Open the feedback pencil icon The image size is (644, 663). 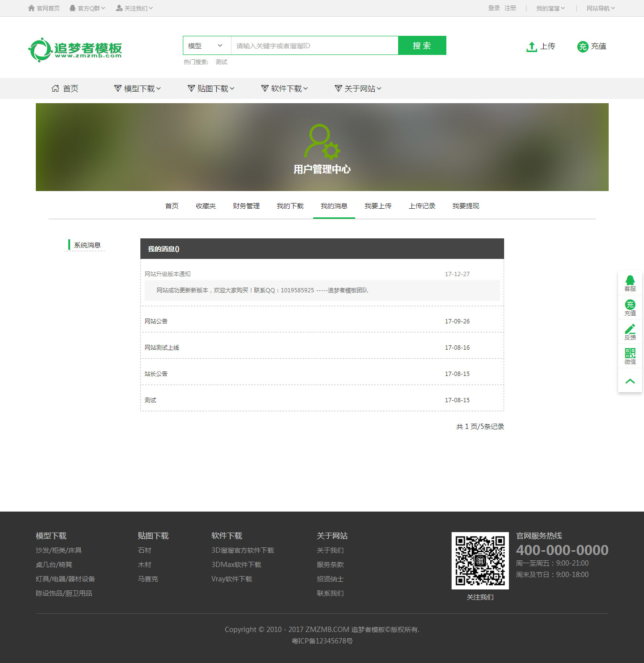pyautogui.click(x=630, y=329)
